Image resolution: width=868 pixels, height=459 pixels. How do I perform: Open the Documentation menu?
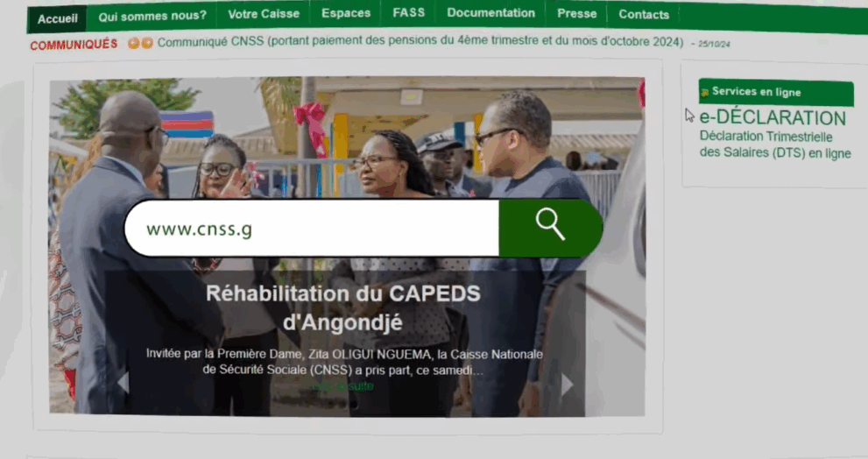tap(491, 13)
